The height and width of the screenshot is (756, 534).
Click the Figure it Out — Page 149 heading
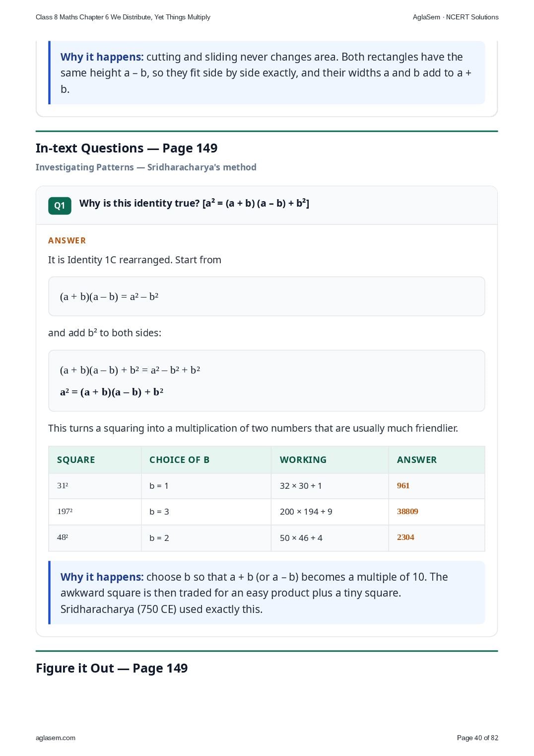[112, 668]
